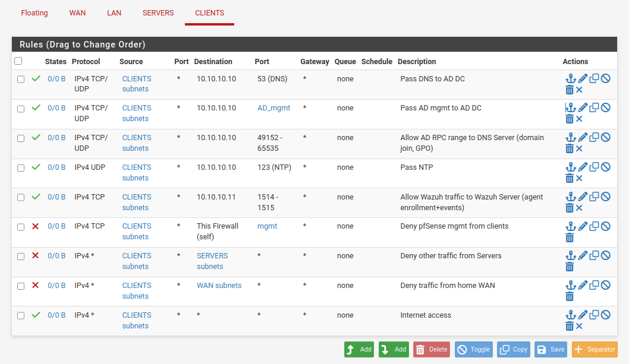Edit the Pass DNS to AD DC rule
The width and height of the screenshot is (629, 364).
point(583,78)
